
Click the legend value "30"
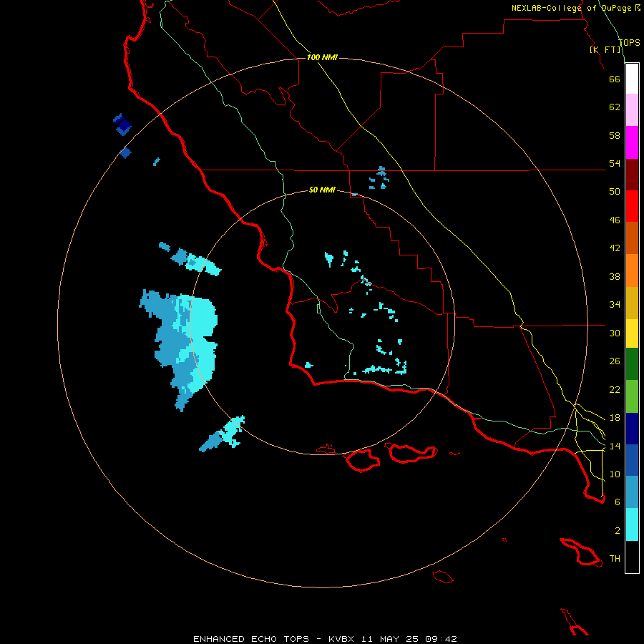615,333
